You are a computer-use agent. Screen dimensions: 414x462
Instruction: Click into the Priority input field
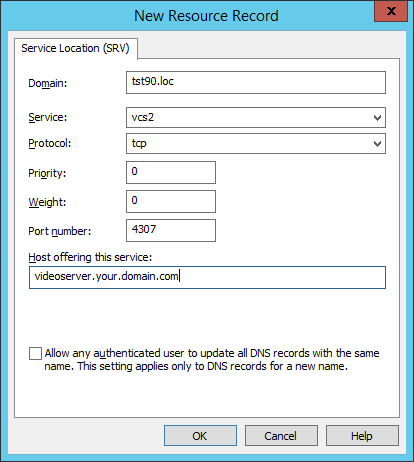coord(171,172)
